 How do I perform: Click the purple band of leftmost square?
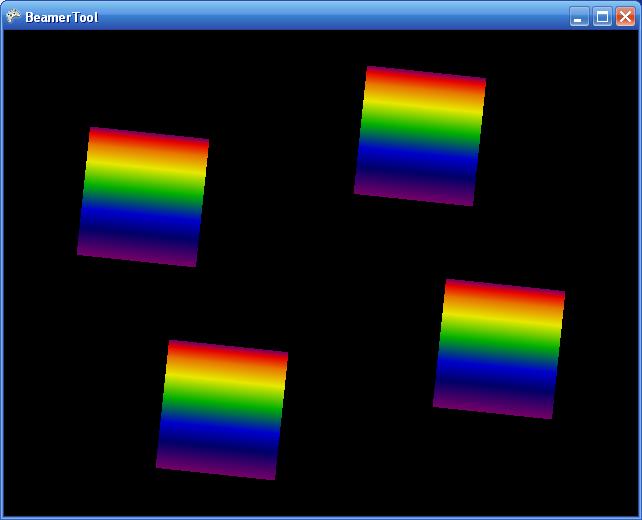coord(139,250)
